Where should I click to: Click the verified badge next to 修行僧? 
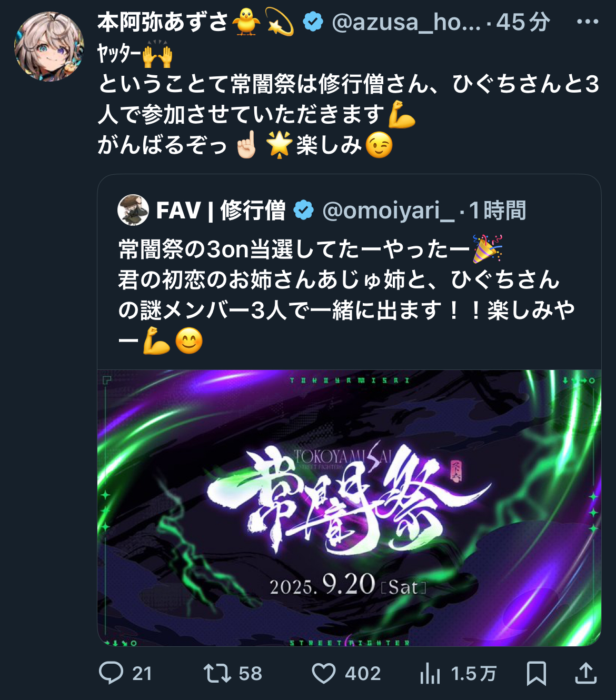(x=303, y=210)
